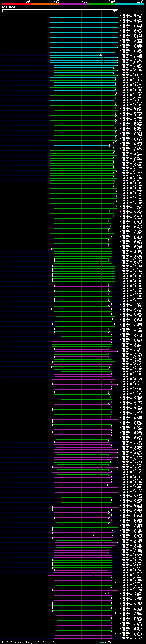The width and height of the screenshot is (146, 644).
Task: Click the red segment of the identity legend
Action: [x=16, y=4]
